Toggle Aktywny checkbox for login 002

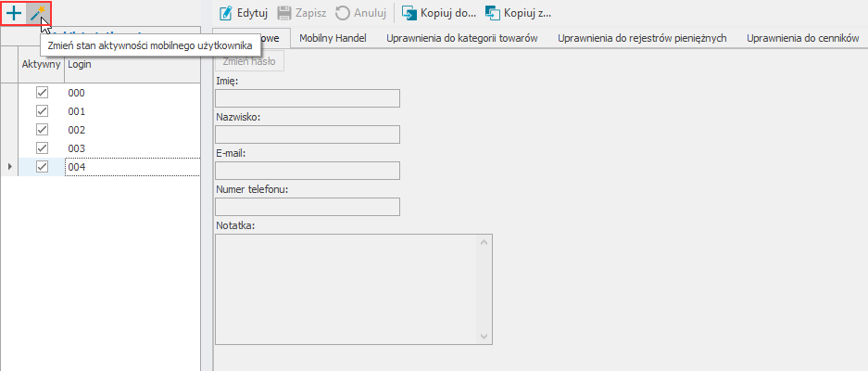[42, 130]
